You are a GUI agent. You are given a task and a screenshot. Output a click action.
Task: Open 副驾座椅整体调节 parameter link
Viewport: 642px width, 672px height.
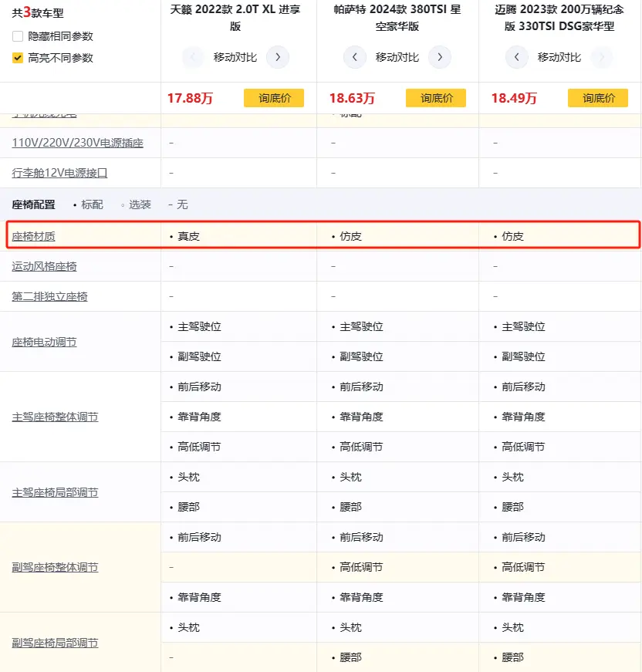[55, 567]
